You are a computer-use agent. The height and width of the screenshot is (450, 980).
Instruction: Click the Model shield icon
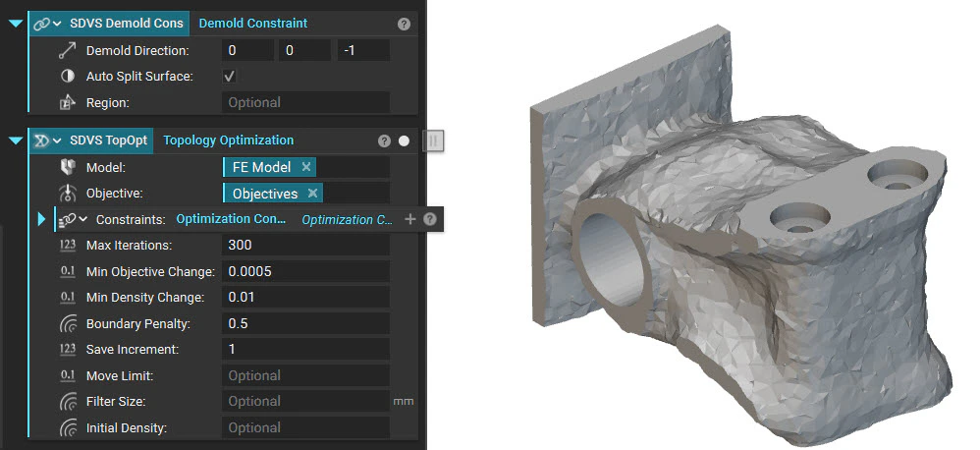coord(68,167)
